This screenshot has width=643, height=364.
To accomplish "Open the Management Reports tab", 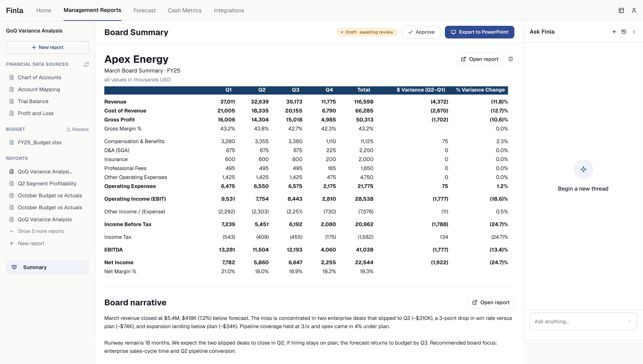I will [92, 10].
